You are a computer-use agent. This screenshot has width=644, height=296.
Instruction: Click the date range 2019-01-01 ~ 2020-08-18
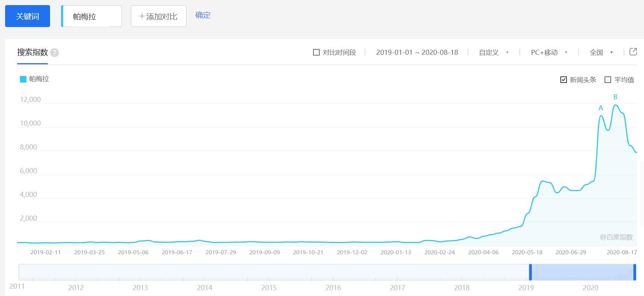(x=417, y=53)
